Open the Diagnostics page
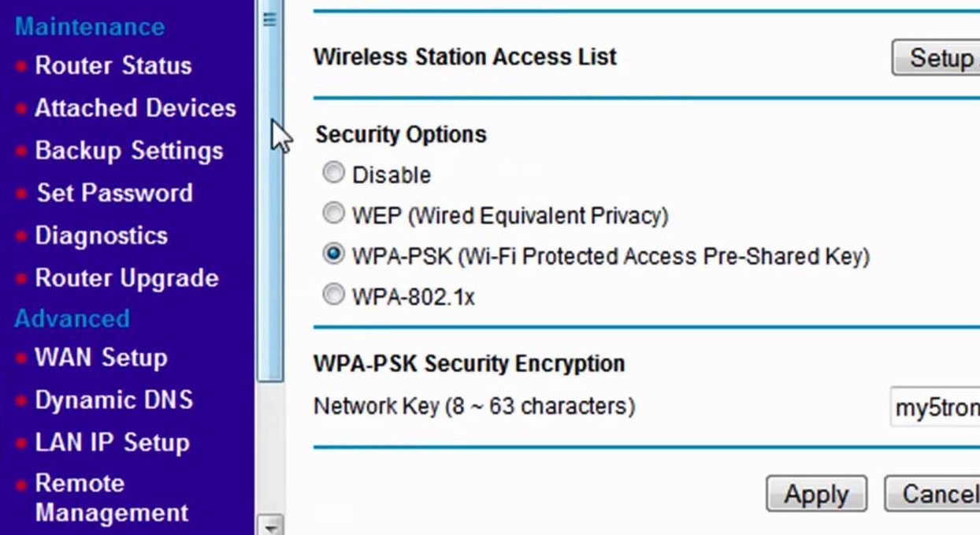Viewport: 980px width, 535px height. [x=101, y=236]
